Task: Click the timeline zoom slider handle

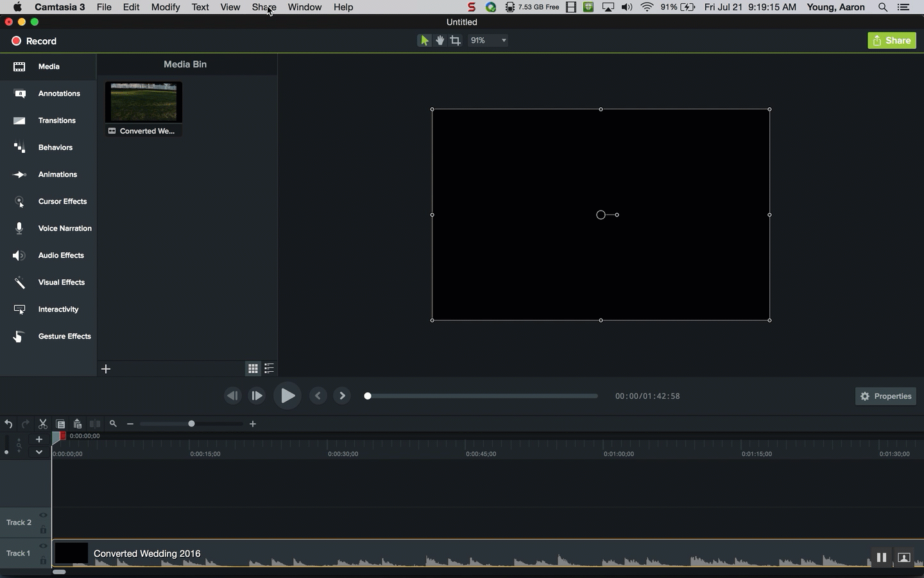Action: point(191,424)
